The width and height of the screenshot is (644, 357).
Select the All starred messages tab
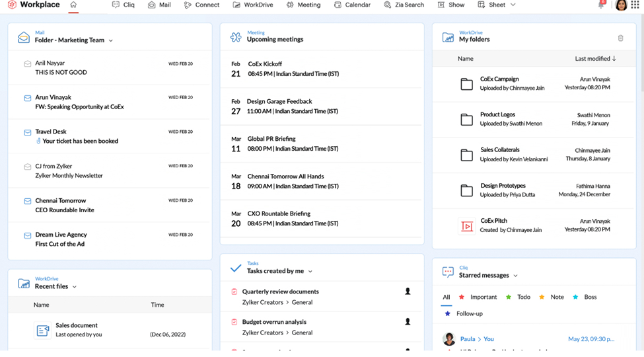(x=447, y=297)
